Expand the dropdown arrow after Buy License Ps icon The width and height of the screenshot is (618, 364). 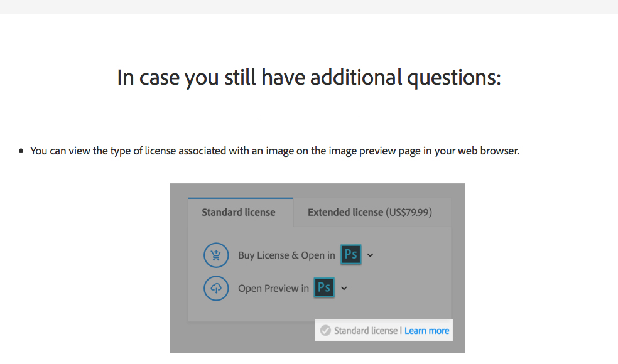click(x=370, y=255)
